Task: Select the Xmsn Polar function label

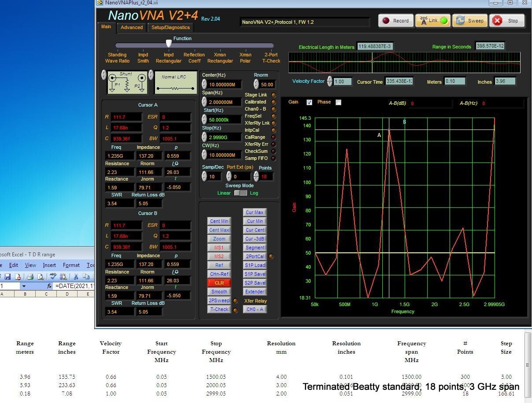Action: coord(245,58)
